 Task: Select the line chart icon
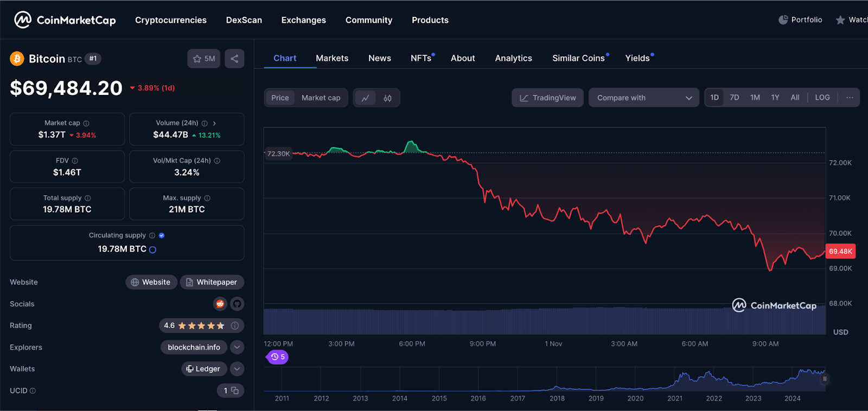pos(366,98)
